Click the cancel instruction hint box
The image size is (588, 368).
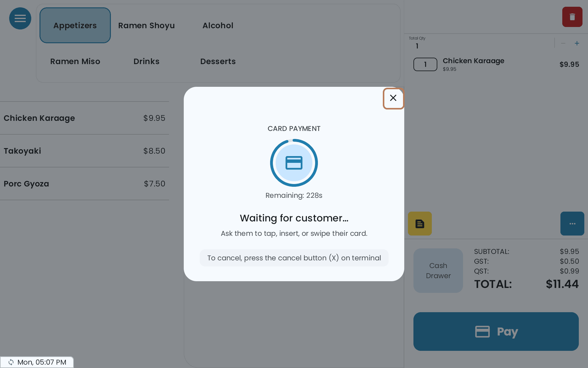[294, 258]
